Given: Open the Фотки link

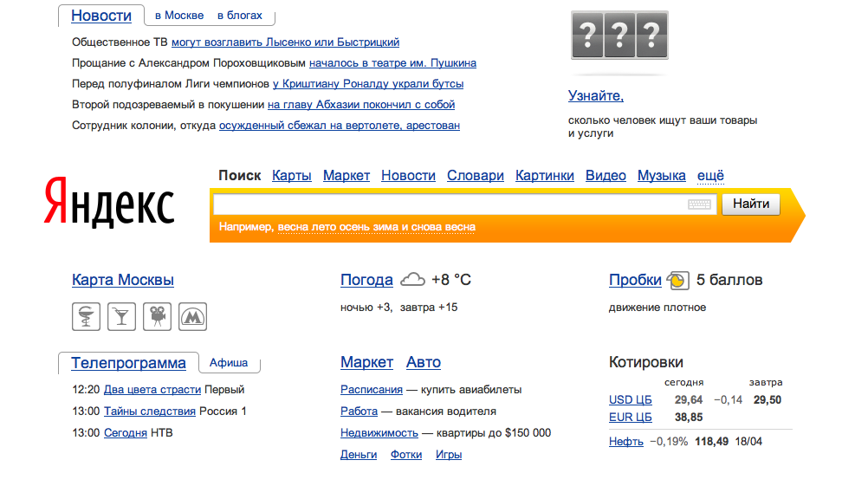Looking at the screenshot, I should 406,455.
